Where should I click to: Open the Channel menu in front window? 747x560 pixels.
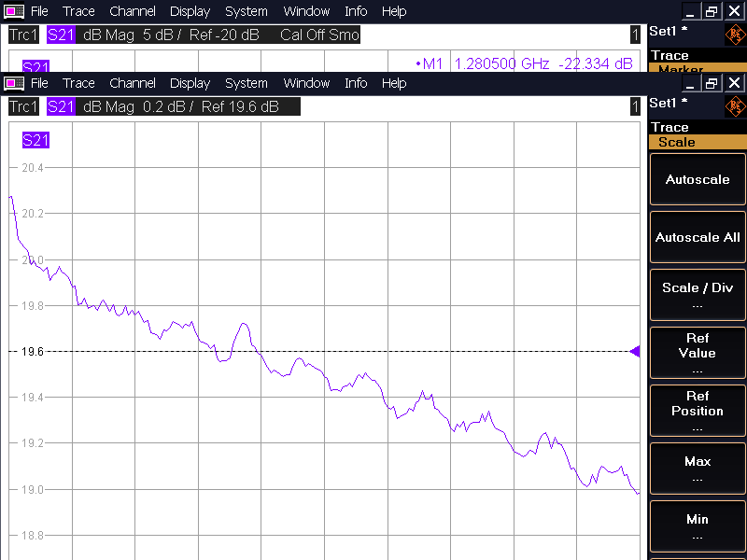pos(134,83)
